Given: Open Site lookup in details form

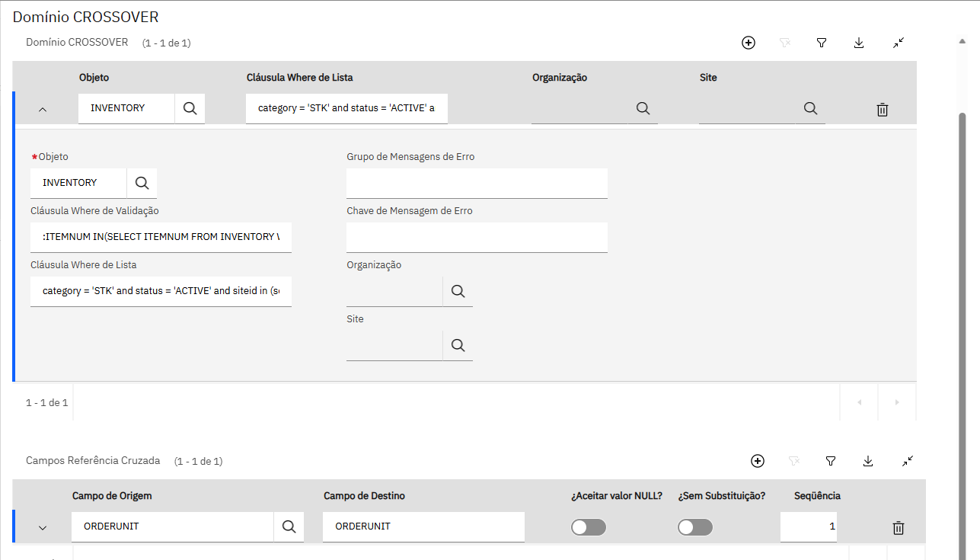Looking at the screenshot, I should (x=458, y=345).
